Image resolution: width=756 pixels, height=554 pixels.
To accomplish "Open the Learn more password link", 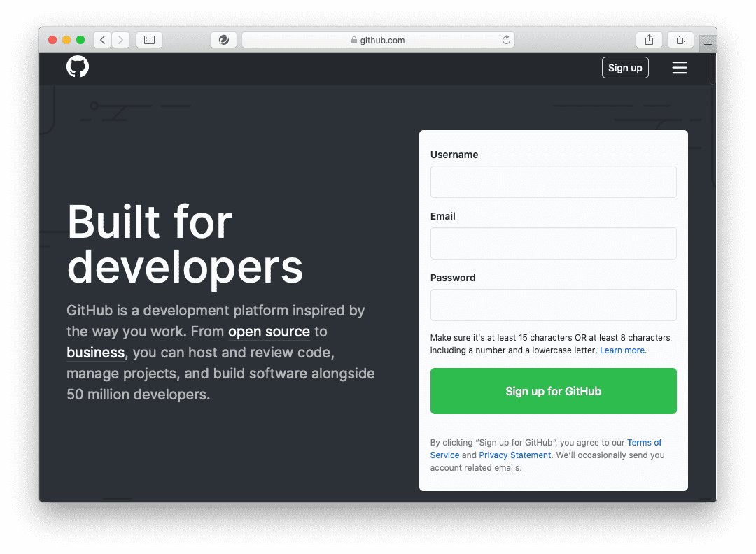I will (x=622, y=350).
